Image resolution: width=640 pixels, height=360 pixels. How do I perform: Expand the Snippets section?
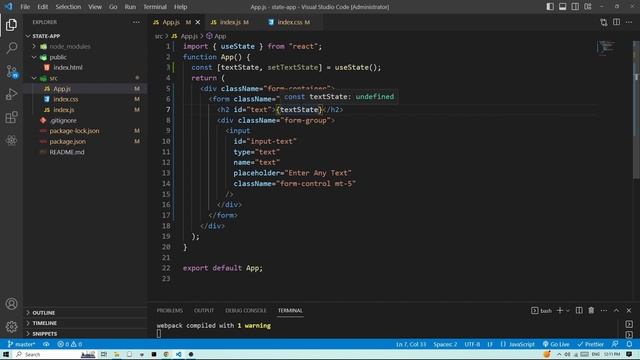click(44, 333)
